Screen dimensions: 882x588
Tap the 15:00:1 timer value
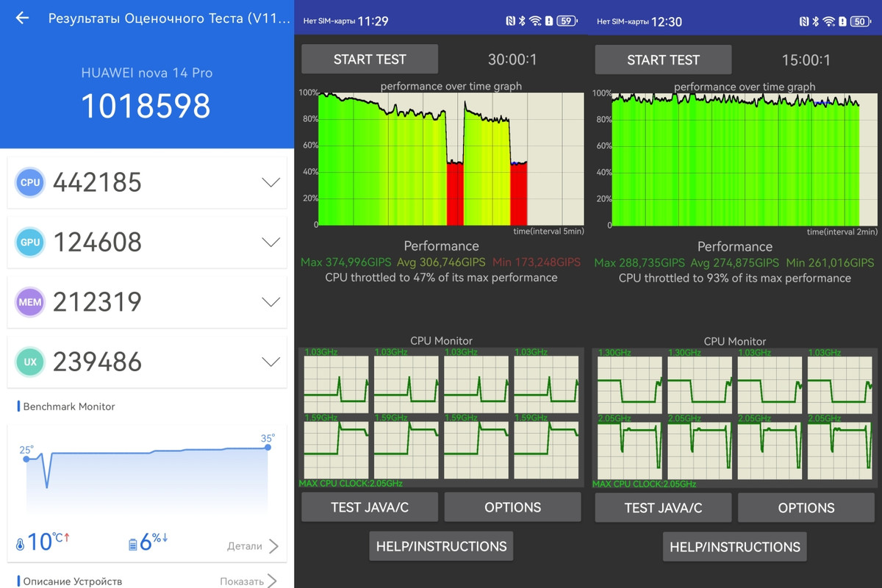[806, 60]
